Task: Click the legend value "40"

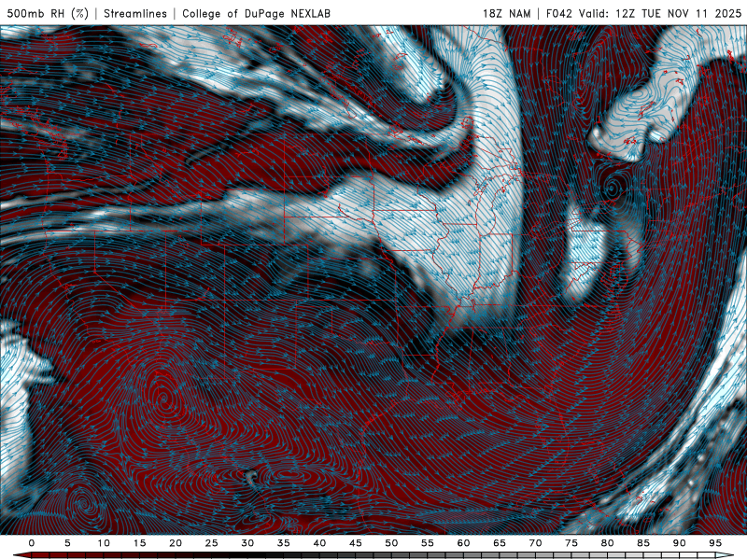Action: [319, 543]
